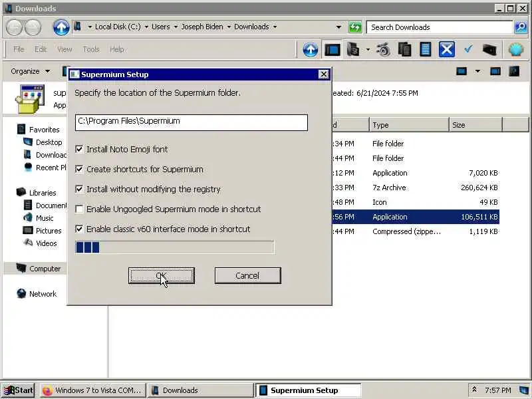
Task: Click OK in Supermium Setup
Action: click(x=162, y=275)
